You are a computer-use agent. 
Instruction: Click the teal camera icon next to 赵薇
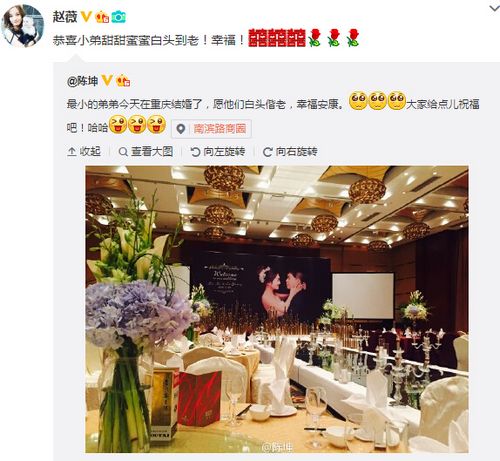[x=118, y=17]
